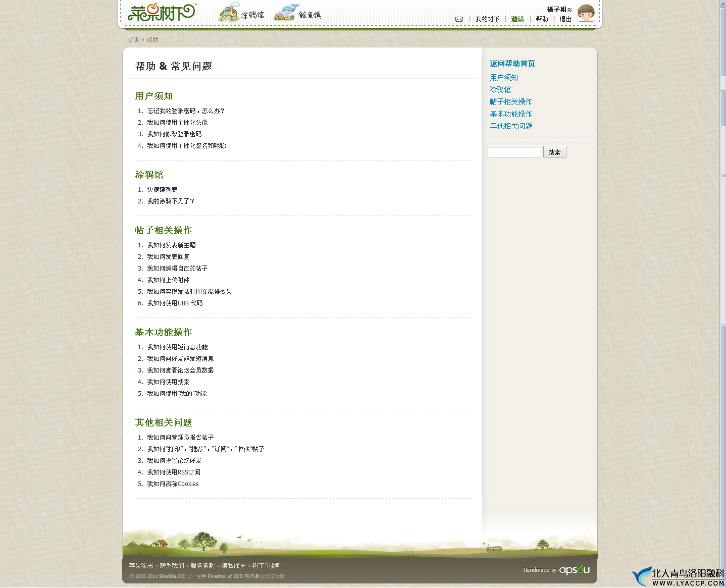726x588 pixels.
Task: Open the 涂鸦馆 house icon
Action: click(229, 12)
